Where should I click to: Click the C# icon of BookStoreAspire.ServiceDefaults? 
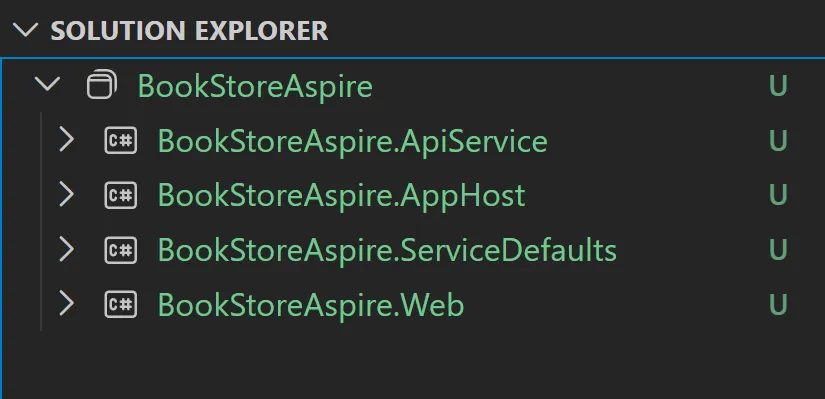point(120,250)
